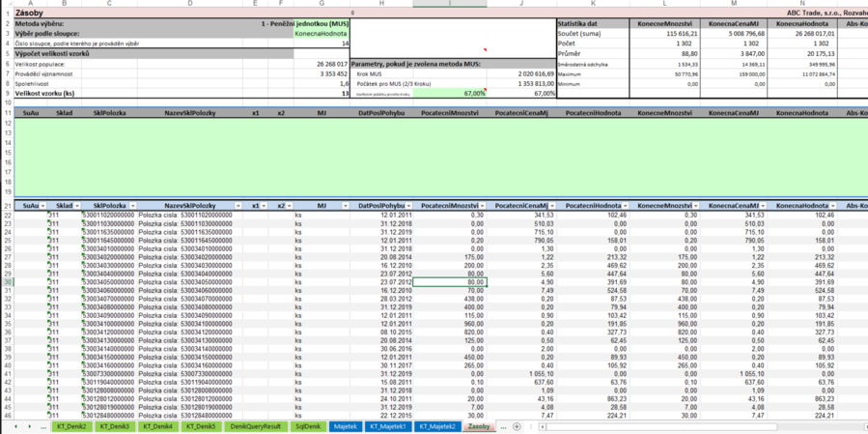
Task: Open filter for the MJ column
Action: (x=343, y=206)
